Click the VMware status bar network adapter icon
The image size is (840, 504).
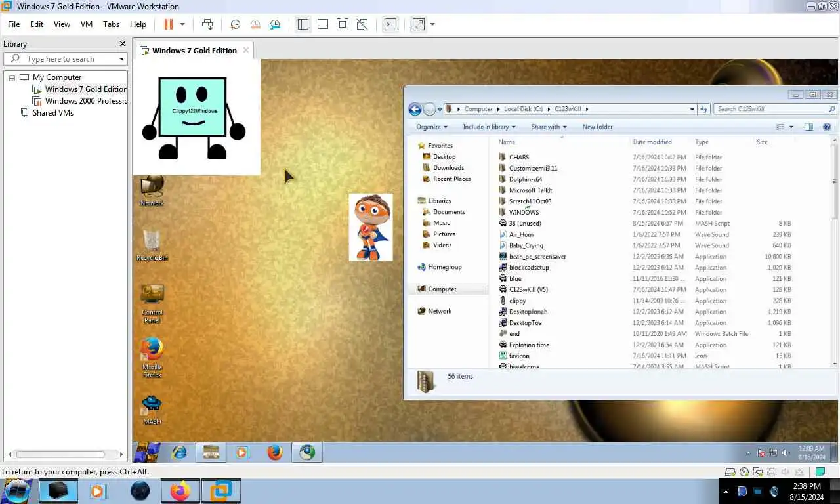click(x=757, y=472)
